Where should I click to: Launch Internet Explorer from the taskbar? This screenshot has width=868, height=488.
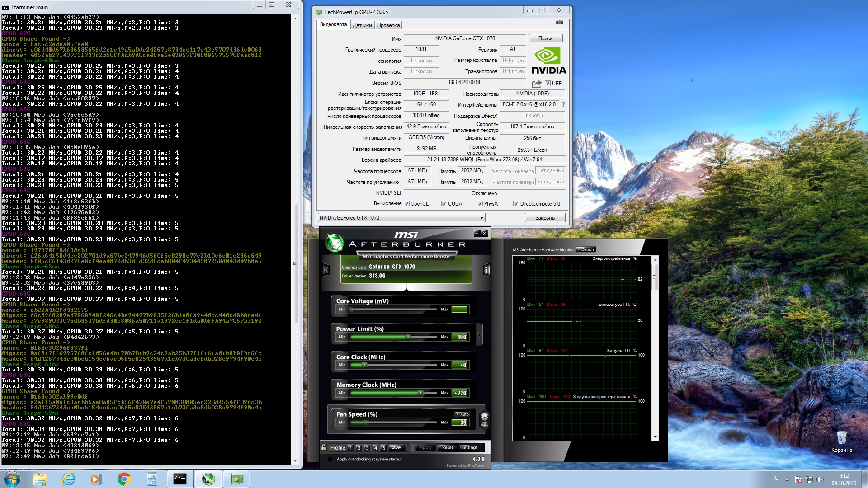click(x=68, y=479)
